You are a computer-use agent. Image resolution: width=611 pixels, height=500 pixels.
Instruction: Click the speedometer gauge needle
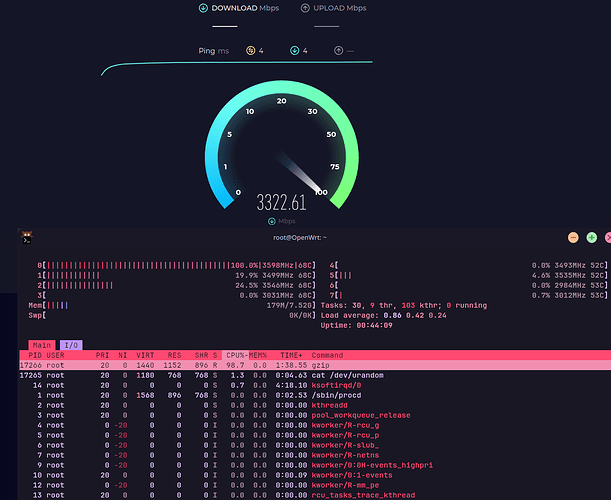point(300,173)
